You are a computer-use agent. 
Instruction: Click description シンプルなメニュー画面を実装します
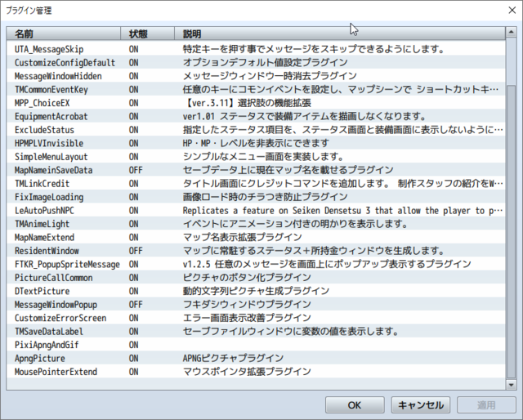263,157
